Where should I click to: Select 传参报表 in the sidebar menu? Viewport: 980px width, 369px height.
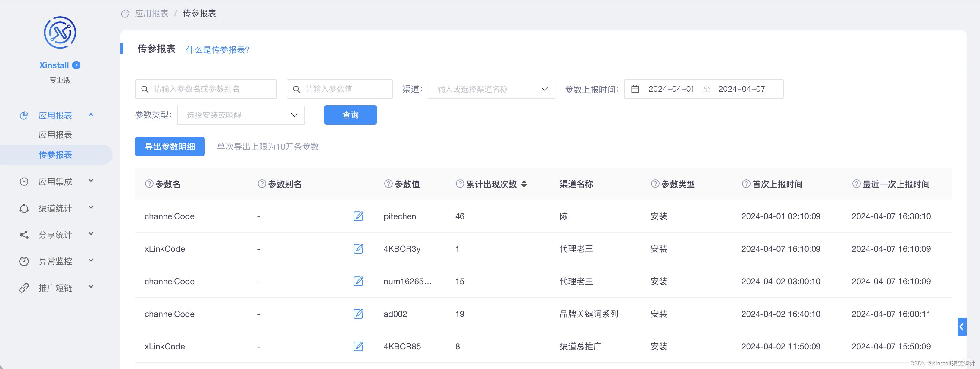55,155
